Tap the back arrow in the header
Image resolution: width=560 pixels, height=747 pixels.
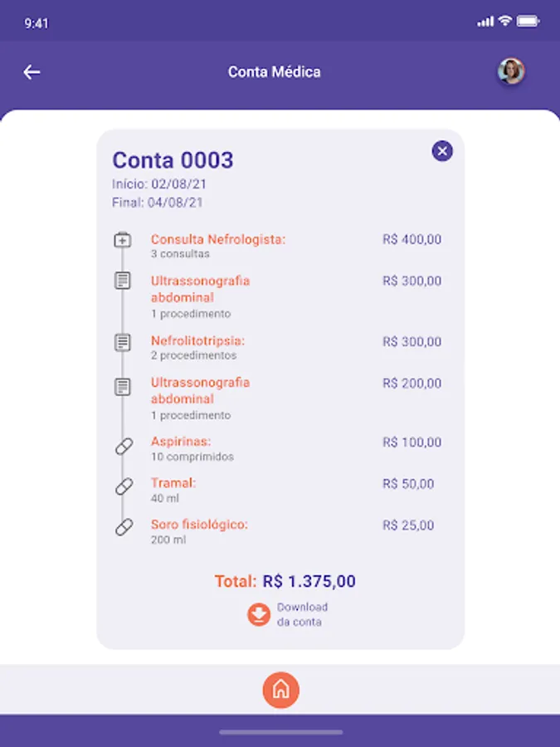pyautogui.click(x=32, y=72)
